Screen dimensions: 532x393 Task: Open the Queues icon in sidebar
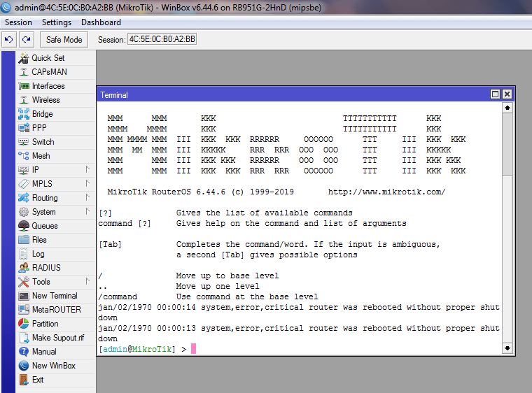pyautogui.click(x=24, y=226)
